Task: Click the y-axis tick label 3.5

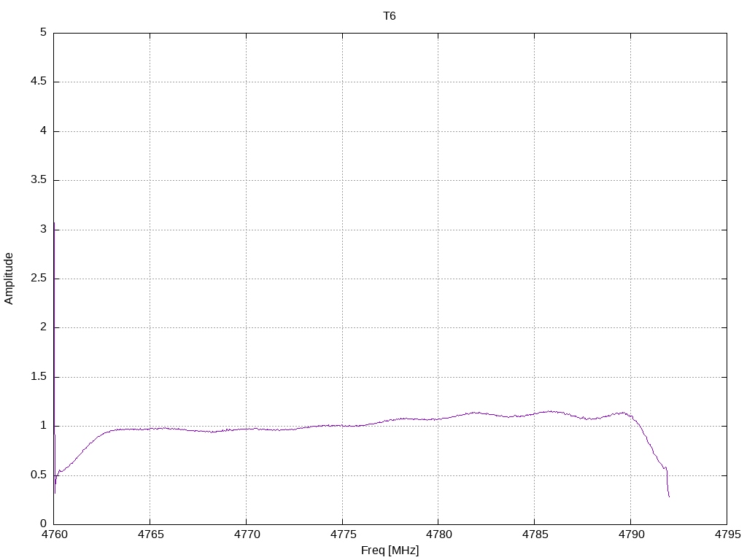Action: [39, 179]
